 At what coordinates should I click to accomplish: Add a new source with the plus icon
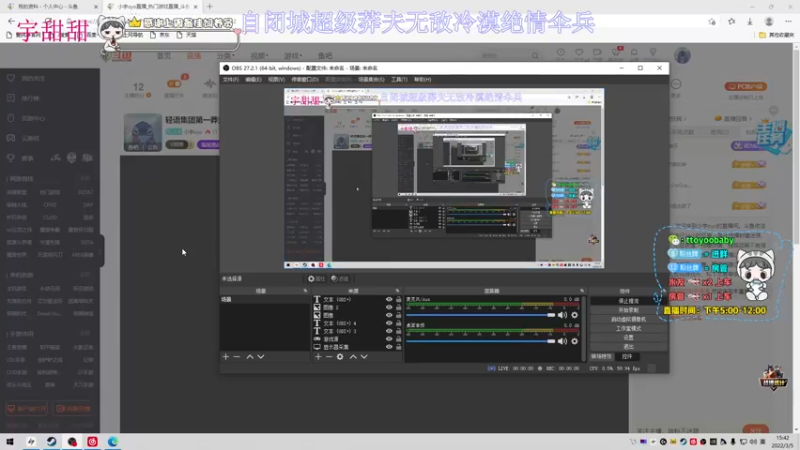(x=318, y=357)
